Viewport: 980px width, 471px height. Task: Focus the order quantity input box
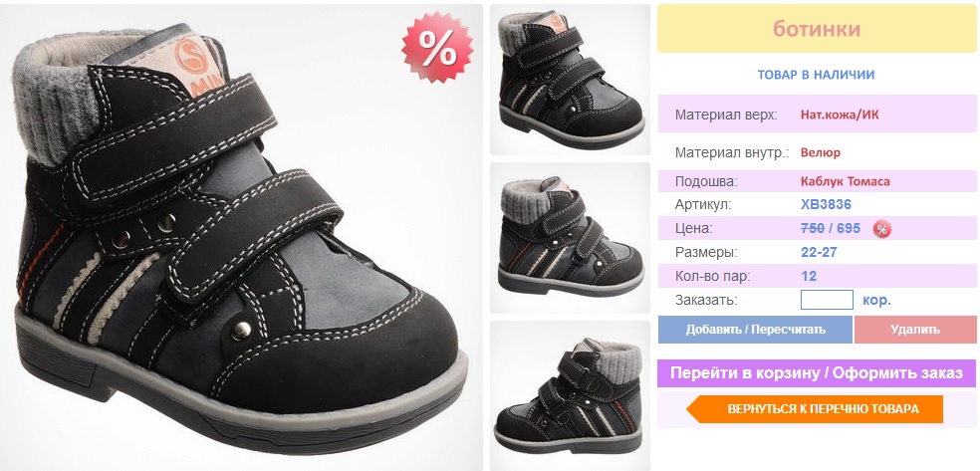pos(827,300)
